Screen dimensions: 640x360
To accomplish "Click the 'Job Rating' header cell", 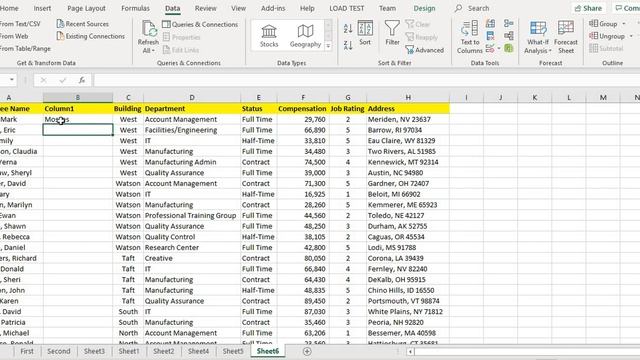I will [x=347, y=109].
